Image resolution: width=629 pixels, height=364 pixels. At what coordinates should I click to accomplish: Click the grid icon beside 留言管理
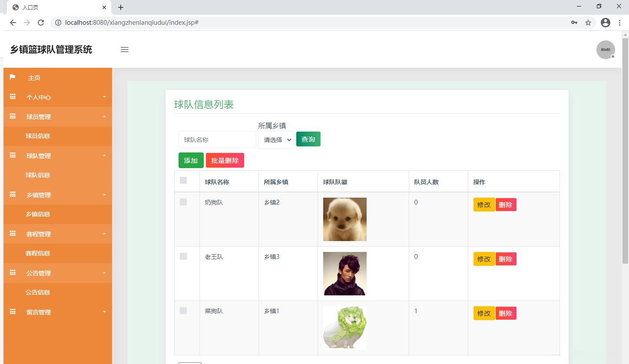point(13,312)
